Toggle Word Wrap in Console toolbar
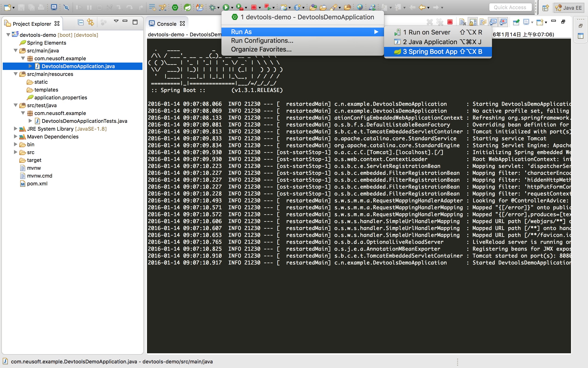Image resolution: width=588 pixels, height=368 pixels. coord(483,22)
